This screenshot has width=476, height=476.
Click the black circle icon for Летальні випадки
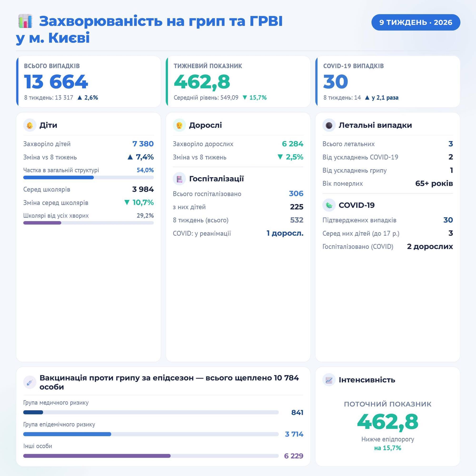pos(329,125)
